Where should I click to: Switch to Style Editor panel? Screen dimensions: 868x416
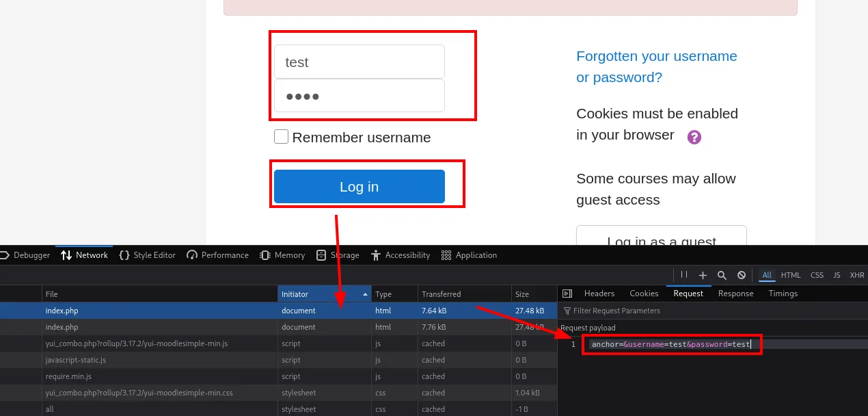click(147, 255)
